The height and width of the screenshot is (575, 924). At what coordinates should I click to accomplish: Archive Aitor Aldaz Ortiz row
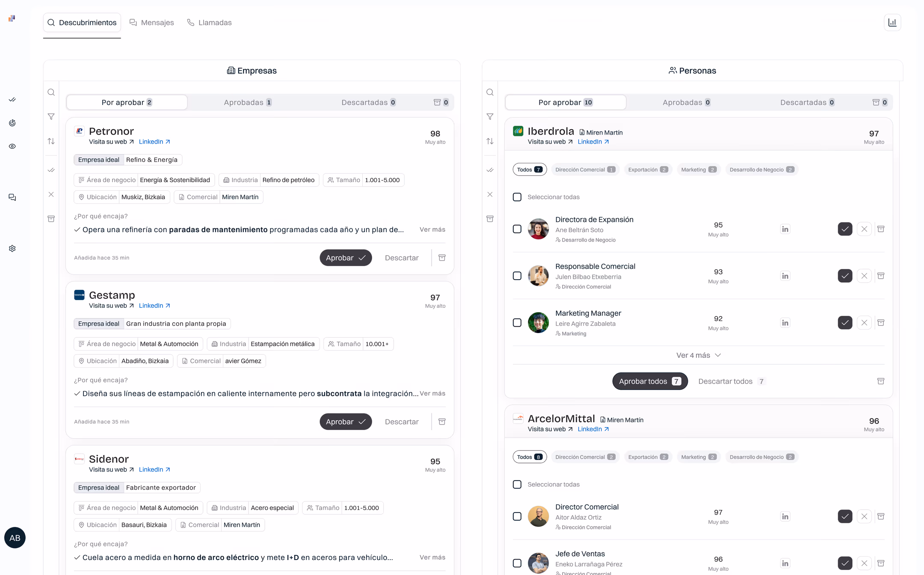click(x=881, y=516)
